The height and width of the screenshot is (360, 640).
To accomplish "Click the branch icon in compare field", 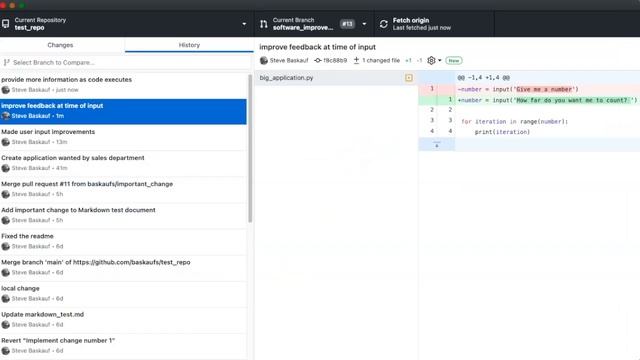I will 7,62.
